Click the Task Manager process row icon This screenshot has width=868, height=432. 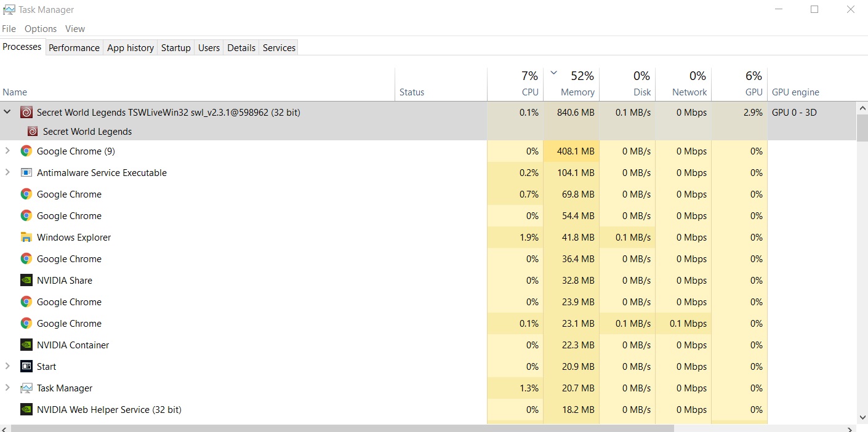26,388
